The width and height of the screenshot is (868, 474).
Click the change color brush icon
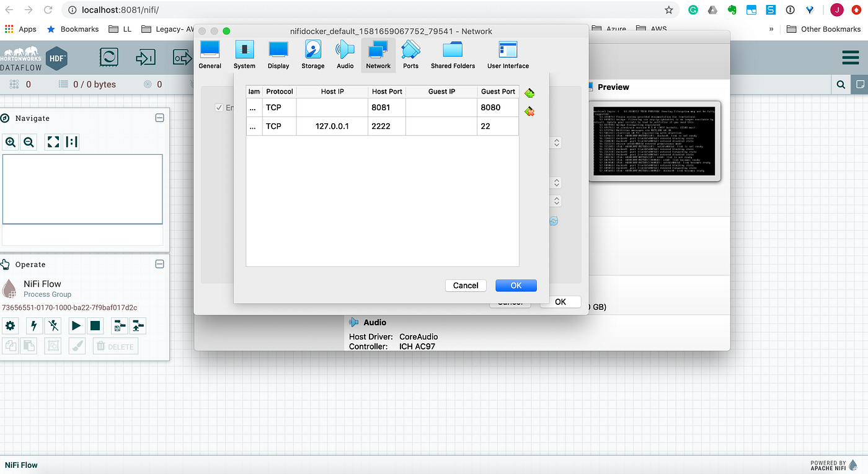point(76,346)
